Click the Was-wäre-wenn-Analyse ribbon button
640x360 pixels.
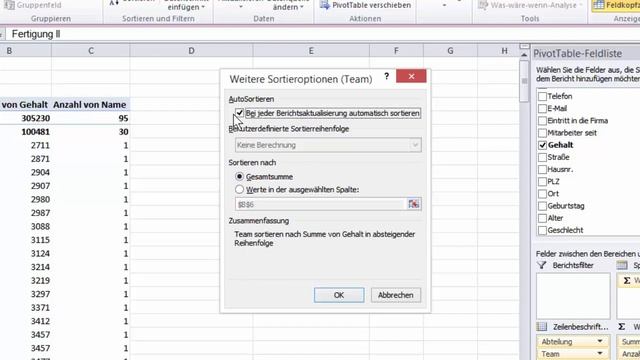(x=530, y=5)
